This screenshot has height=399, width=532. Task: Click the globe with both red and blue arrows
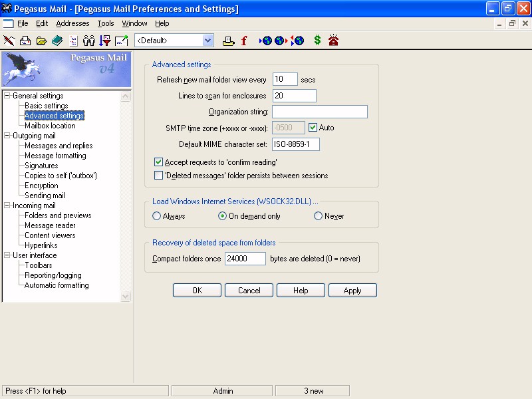[x=297, y=41]
